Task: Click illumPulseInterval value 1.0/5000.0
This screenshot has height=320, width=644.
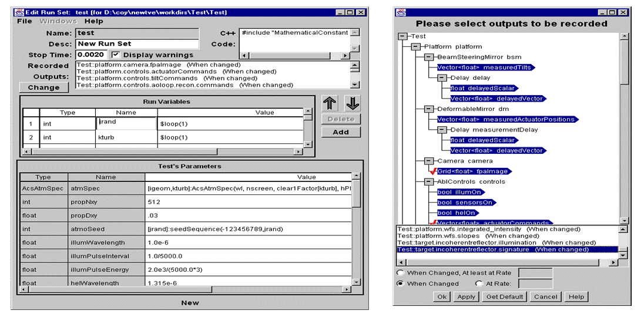Action: [x=249, y=256]
